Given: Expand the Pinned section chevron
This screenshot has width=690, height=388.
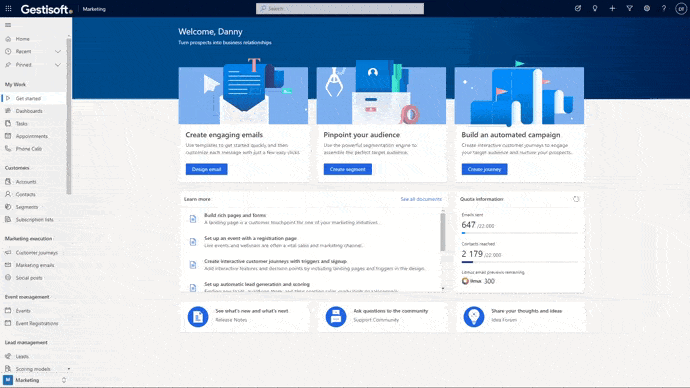Looking at the screenshot, I should coord(58,65).
